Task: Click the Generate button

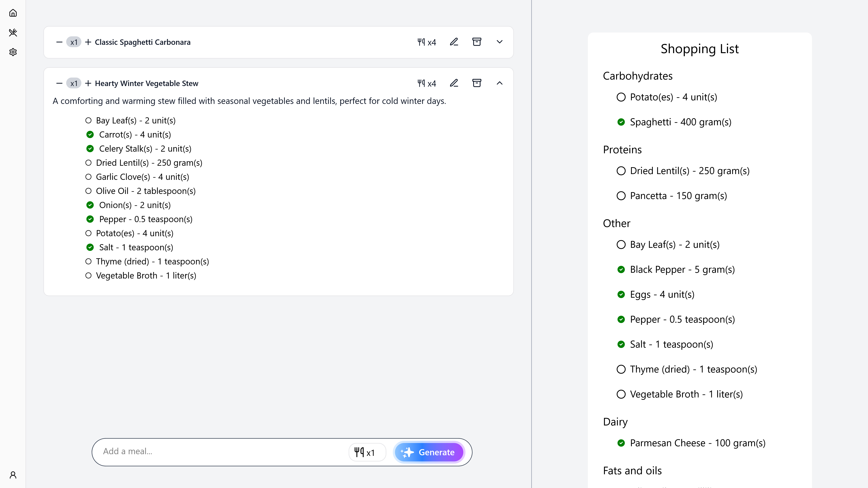Action: [x=429, y=452]
